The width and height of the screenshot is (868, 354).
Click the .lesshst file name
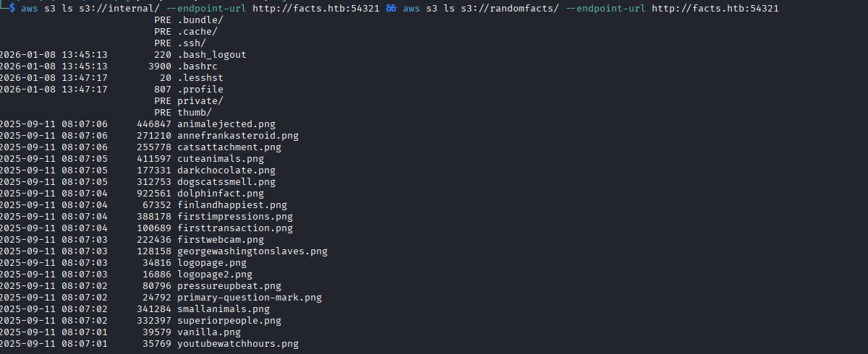click(200, 78)
